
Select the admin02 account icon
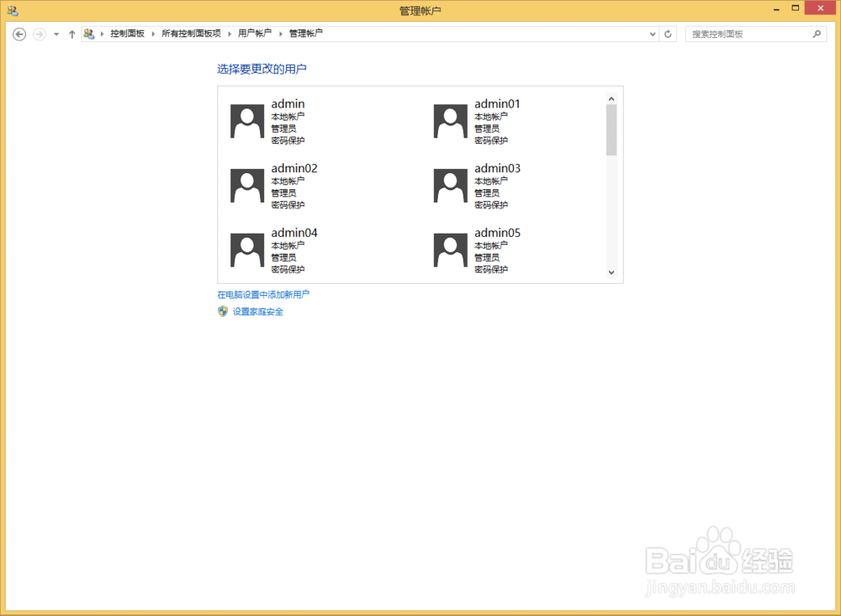(246, 184)
